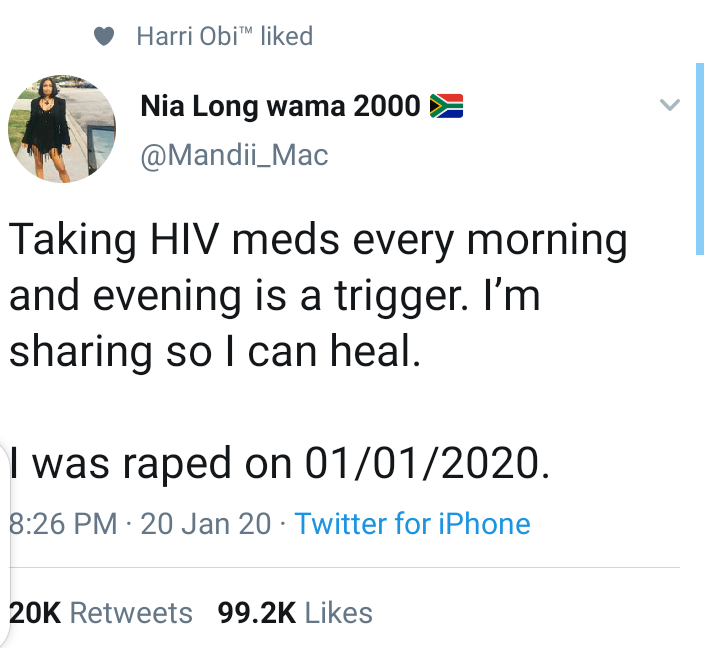Click the heart icon beside Harri Obi liked
Screen dimensions: 704x648
tap(104, 36)
